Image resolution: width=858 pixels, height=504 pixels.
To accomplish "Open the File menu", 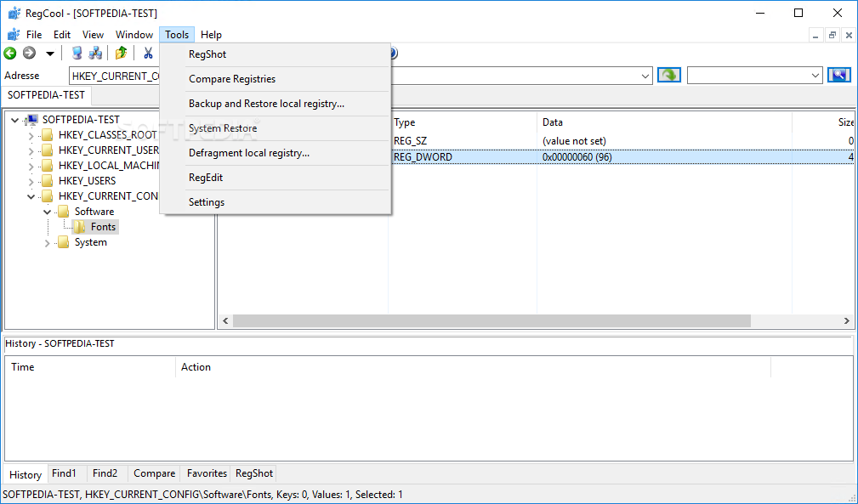I will pyautogui.click(x=34, y=35).
